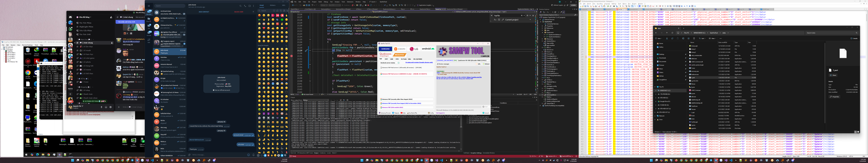Expand the WINDOWS11 (C:) tree node
The height and width of the screenshot is (163, 868).
coord(656,90)
